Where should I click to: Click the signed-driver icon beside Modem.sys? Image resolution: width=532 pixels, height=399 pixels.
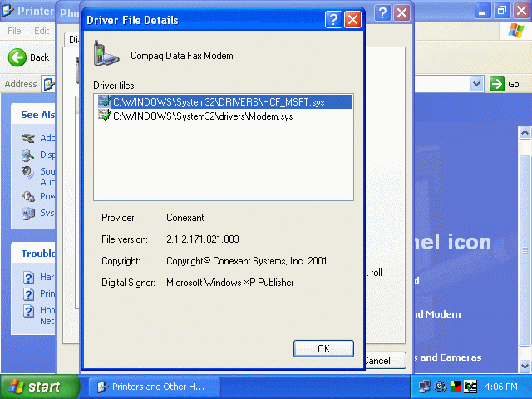(x=105, y=116)
